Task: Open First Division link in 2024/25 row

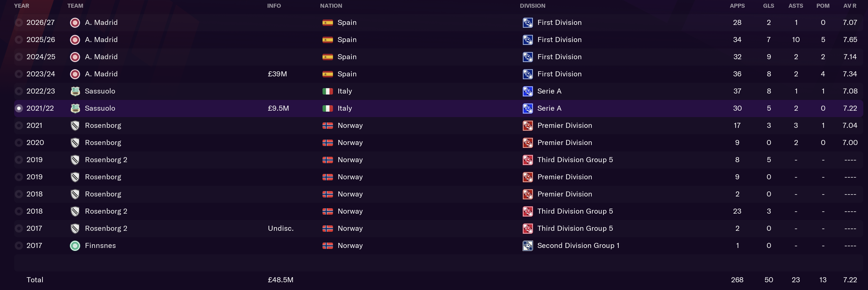Action: tap(559, 57)
